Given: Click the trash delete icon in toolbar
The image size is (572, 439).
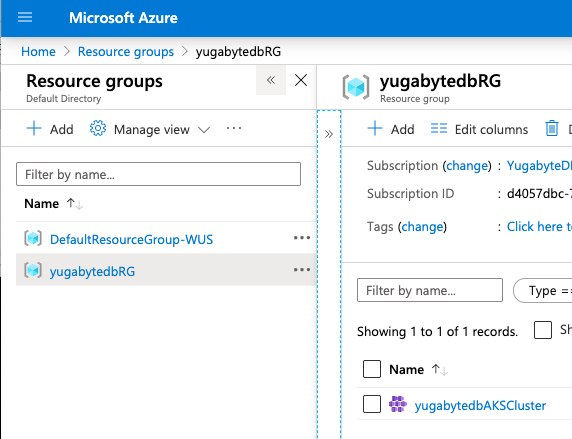Looking at the screenshot, I should point(552,128).
